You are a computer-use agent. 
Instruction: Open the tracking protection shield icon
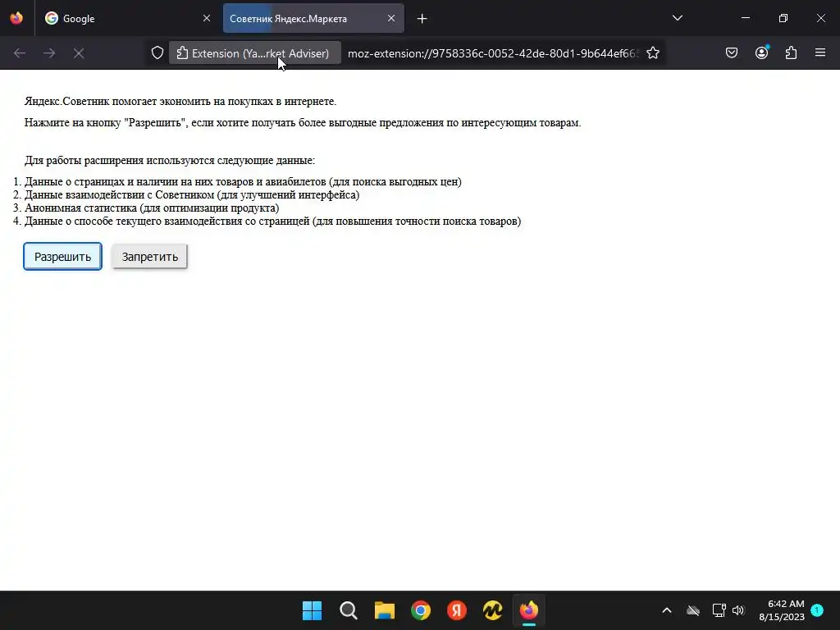[x=157, y=53]
